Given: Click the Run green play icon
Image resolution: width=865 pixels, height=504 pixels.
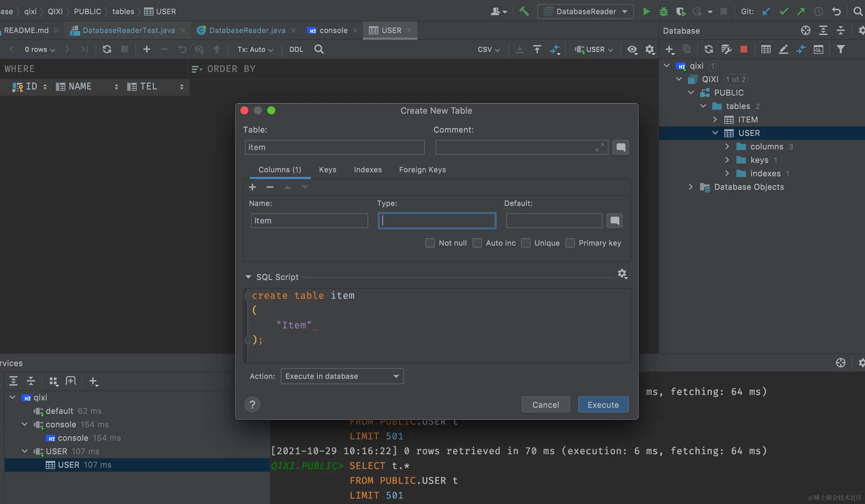Looking at the screenshot, I should pyautogui.click(x=646, y=12).
